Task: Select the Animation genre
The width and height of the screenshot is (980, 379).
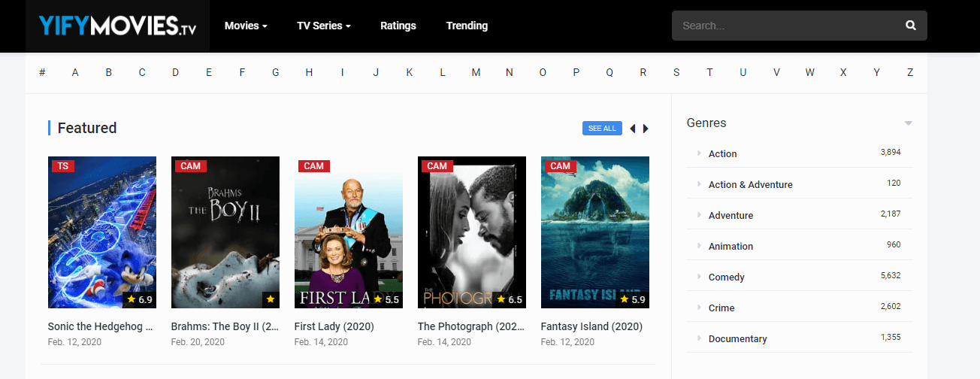Action: click(730, 247)
